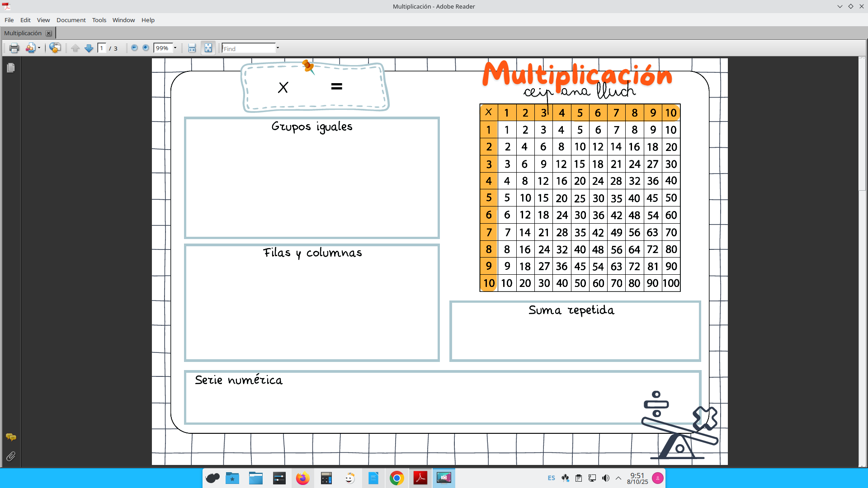Open the Document menu
This screenshot has height=488, width=868.
[x=71, y=20]
